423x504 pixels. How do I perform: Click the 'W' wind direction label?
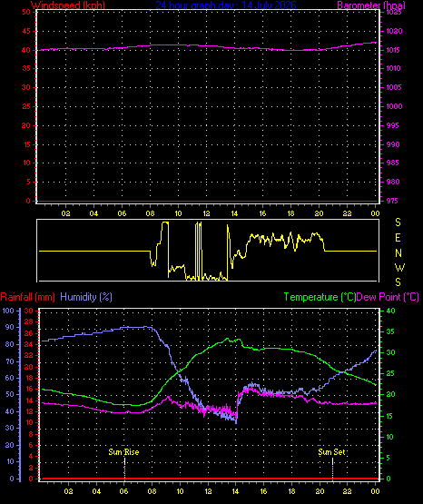coord(399,267)
